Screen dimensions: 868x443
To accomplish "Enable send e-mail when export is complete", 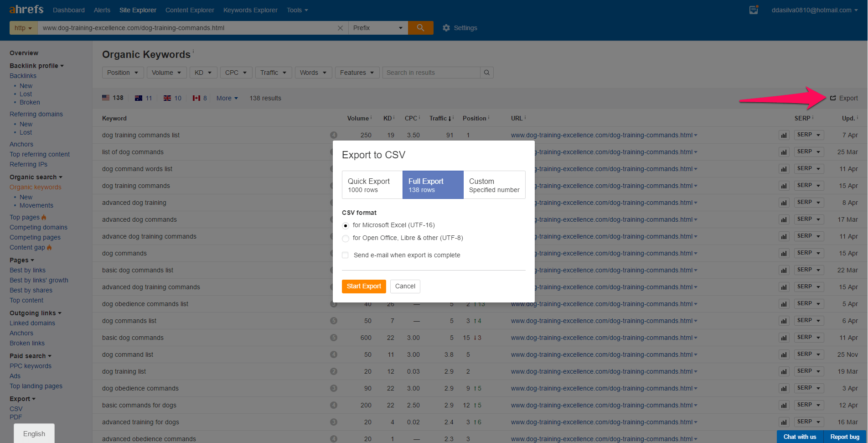I will click(x=345, y=255).
